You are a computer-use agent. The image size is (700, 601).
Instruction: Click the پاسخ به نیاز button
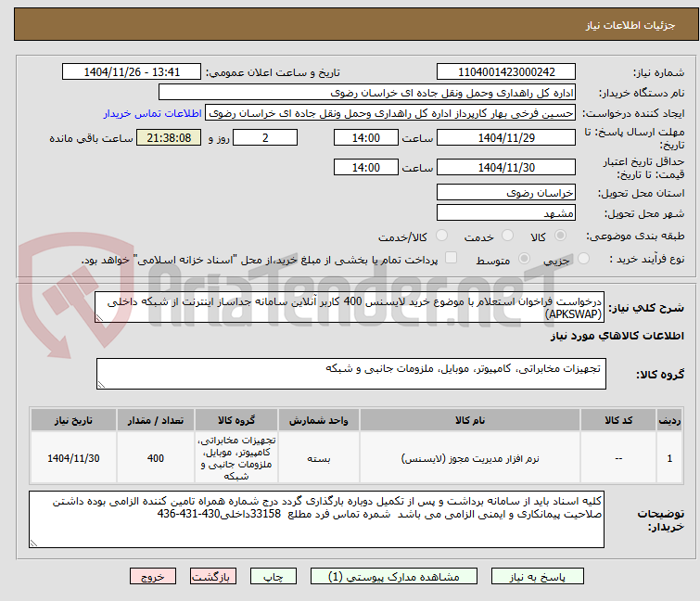(537, 577)
